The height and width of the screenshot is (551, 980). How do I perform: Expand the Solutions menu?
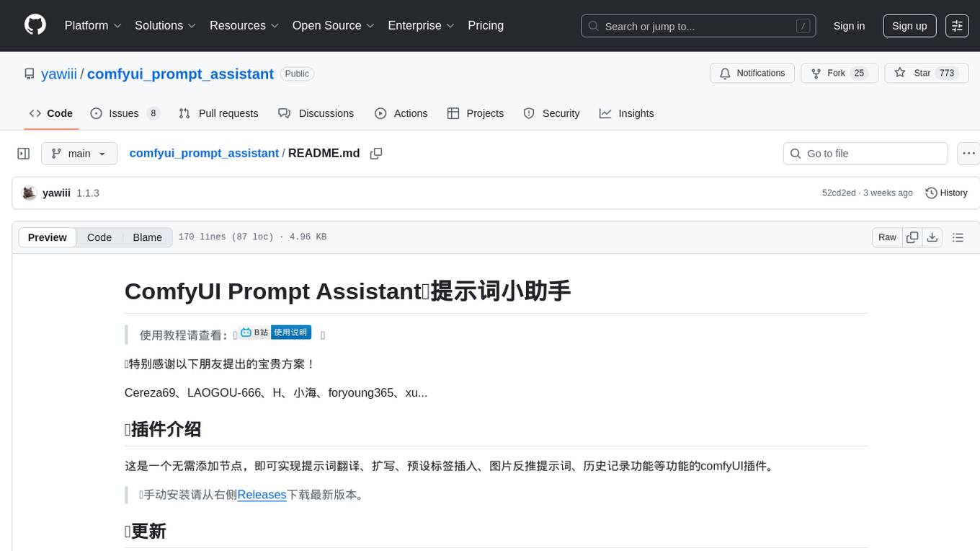165,25
